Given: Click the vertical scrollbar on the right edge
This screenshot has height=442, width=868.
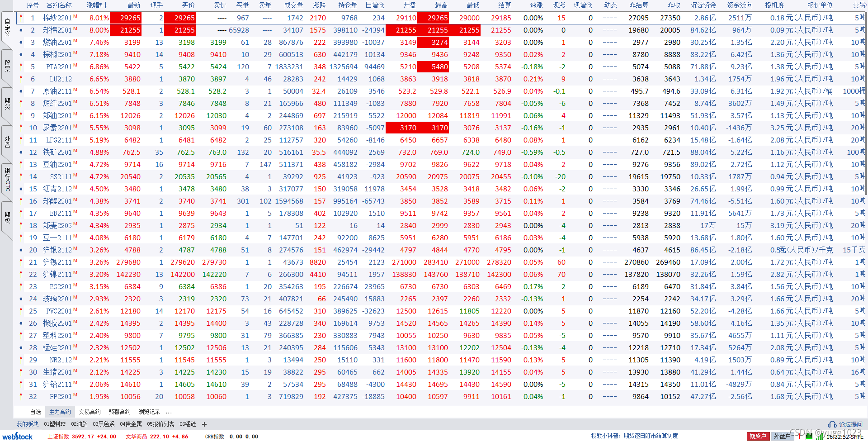Looking at the screenshot, I should pos(866,104).
